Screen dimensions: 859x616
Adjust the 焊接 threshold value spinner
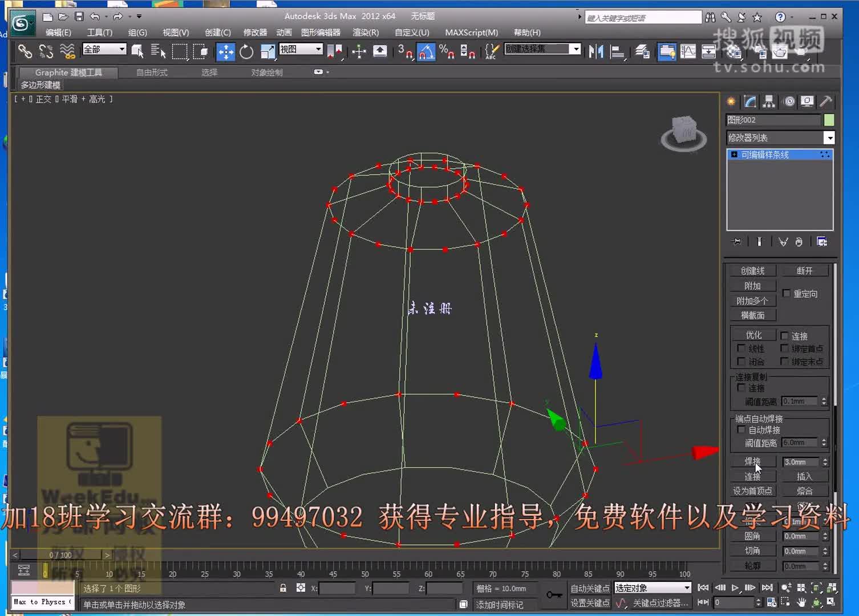[x=824, y=461]
